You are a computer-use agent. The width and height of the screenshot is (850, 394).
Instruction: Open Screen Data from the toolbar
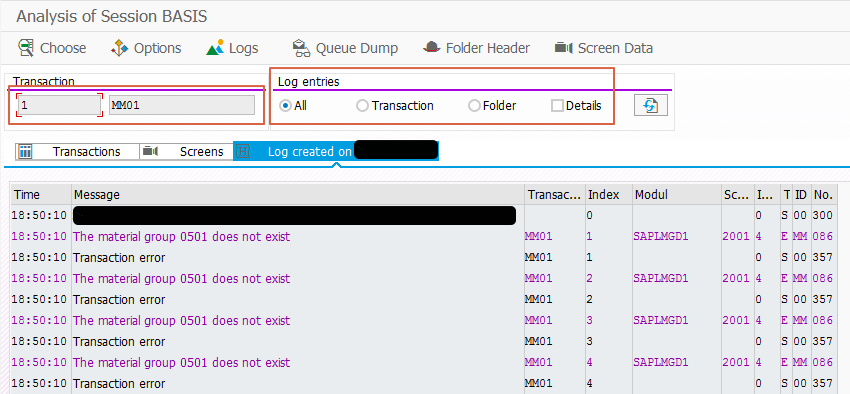(604, 48)
